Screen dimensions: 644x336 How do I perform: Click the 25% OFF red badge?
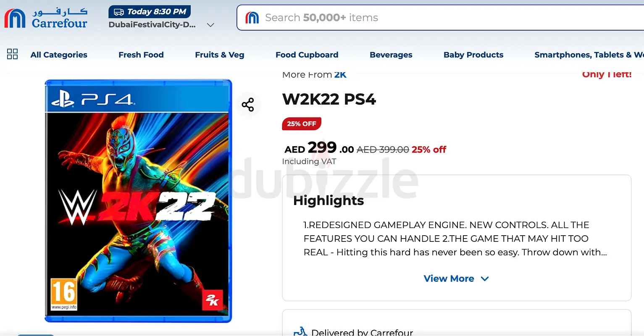(302, 124)
